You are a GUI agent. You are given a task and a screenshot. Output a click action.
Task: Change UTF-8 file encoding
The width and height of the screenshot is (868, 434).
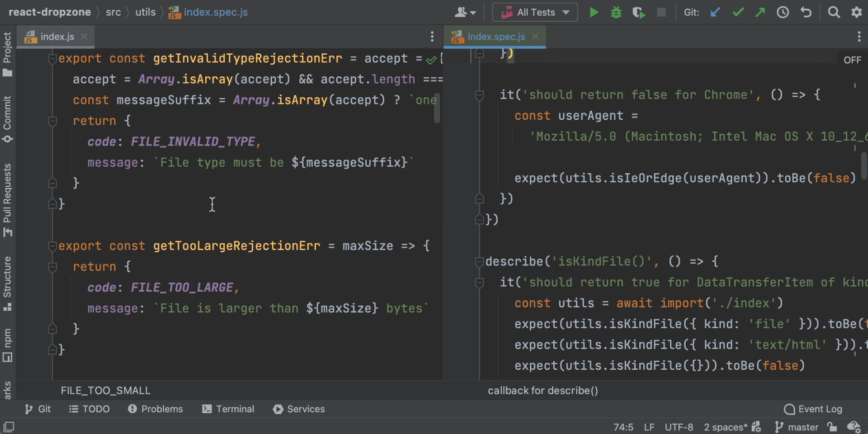pyautogui.click(x=679, y=427)
